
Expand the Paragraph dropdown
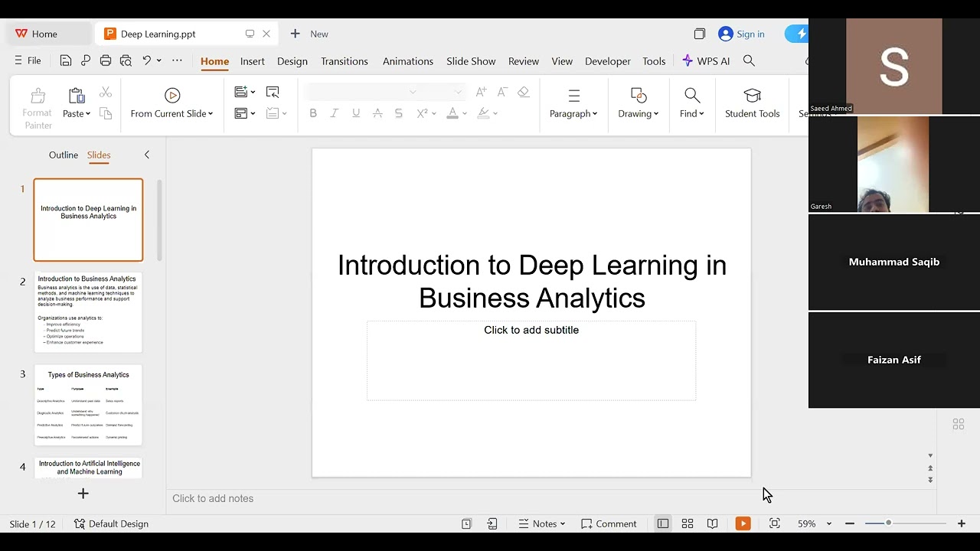[x=595, y=114]
